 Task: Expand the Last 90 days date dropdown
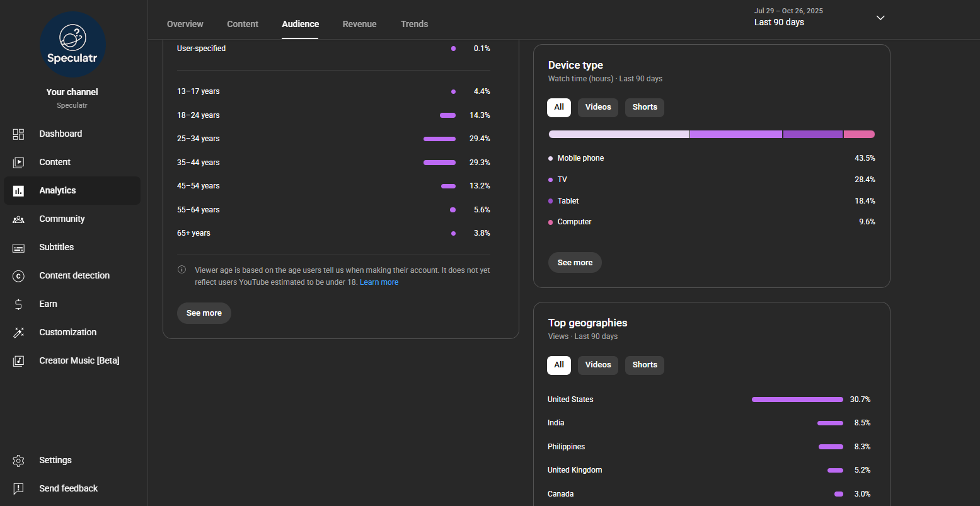pyautogui.click(x=880, y=18)
